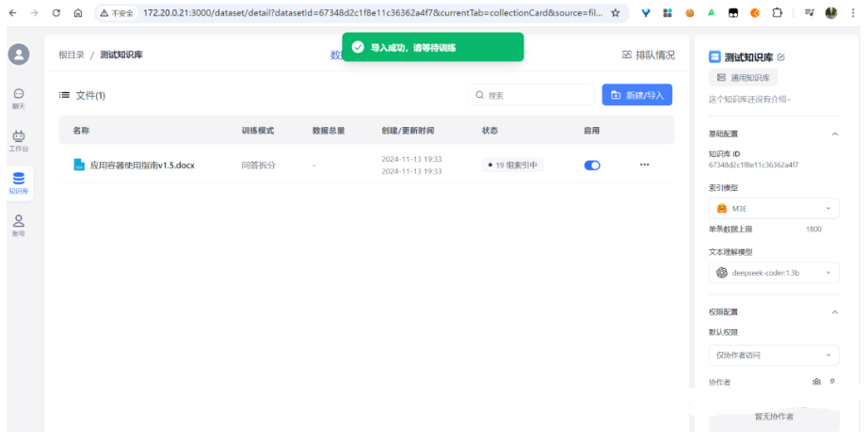Click the 文件(1) heading text
The height and width of the screenshot is (443, 868).
pos(90,96)
